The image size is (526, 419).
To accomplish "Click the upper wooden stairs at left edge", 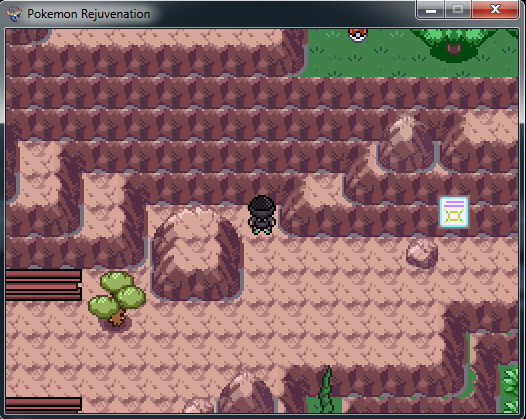I will pyautogui.click(x=44, y=285).
